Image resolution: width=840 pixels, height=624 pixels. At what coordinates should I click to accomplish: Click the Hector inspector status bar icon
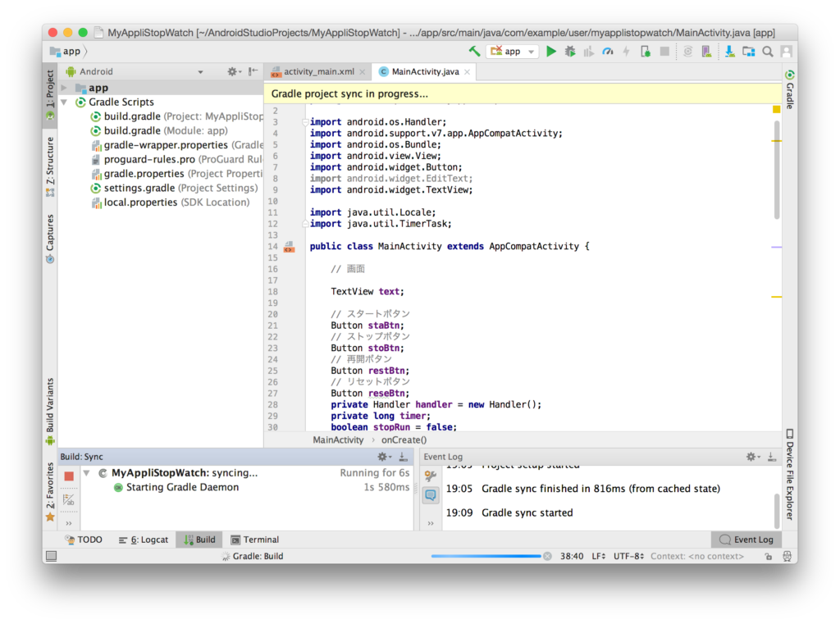coord(787,556)
